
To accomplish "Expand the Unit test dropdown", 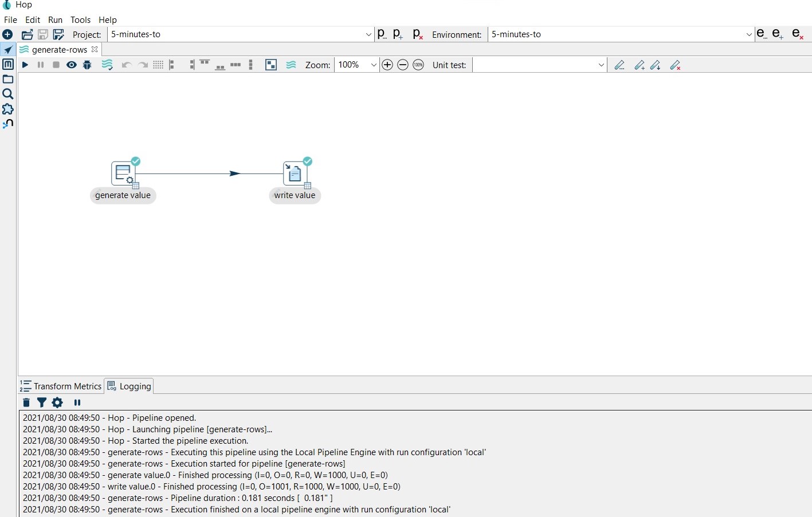I will coord(601,65).
